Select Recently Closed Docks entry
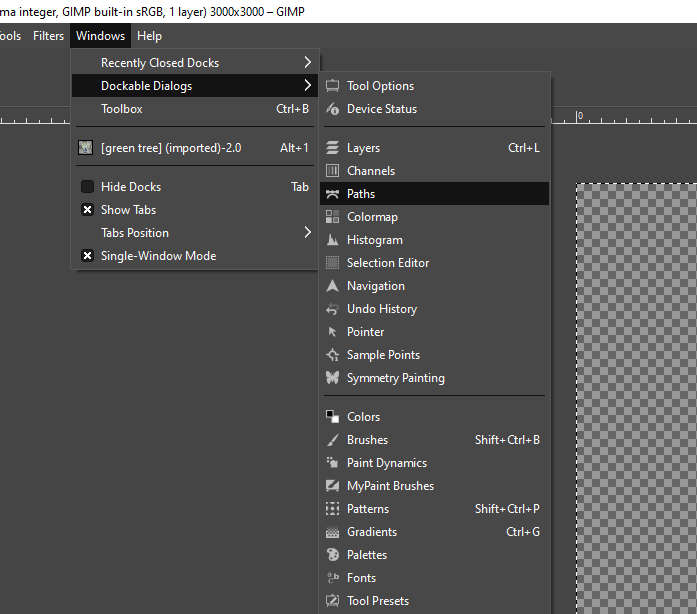 point(195,63)
